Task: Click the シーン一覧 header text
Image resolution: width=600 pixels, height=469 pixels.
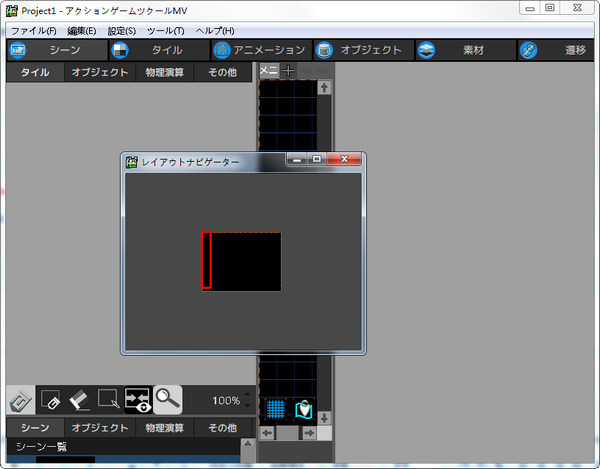Action: click(41, 446)
